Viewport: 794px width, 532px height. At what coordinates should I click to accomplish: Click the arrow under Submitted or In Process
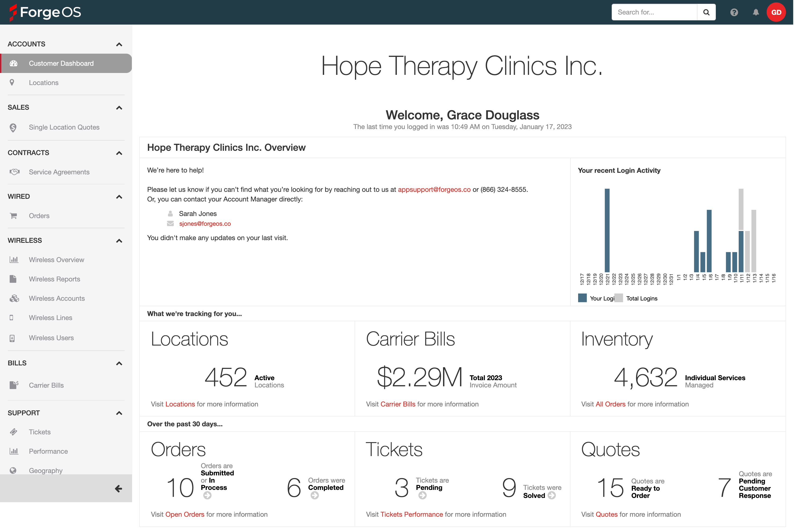(208, 496)
